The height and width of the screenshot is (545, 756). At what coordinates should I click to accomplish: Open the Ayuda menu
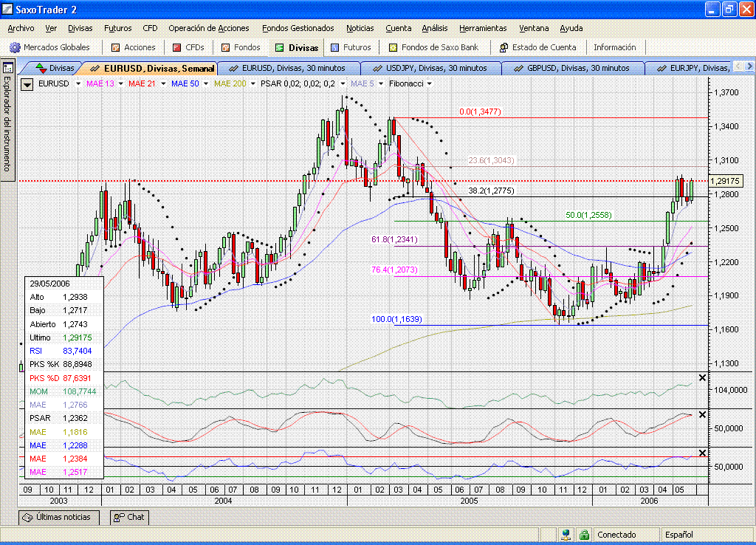coord(571,29)
